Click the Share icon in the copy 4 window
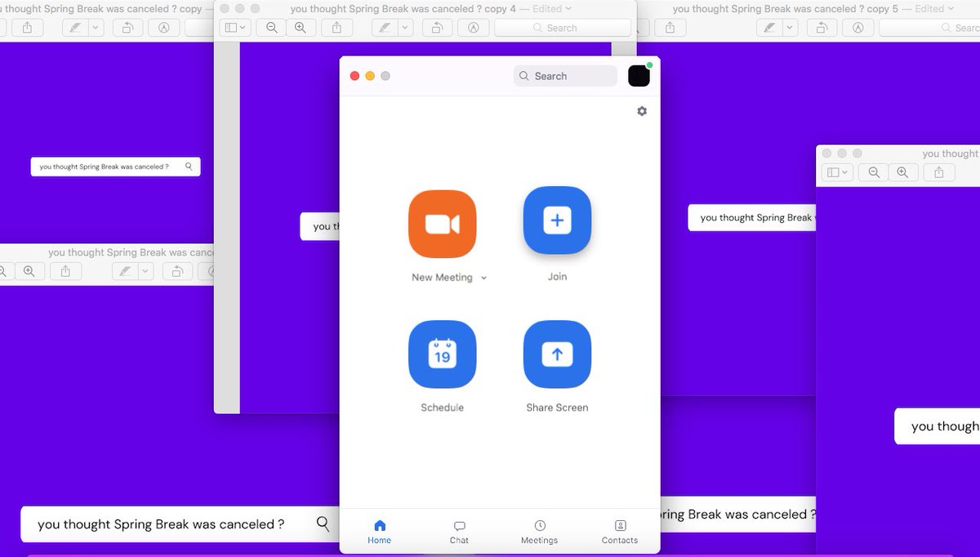 (337, 28)
